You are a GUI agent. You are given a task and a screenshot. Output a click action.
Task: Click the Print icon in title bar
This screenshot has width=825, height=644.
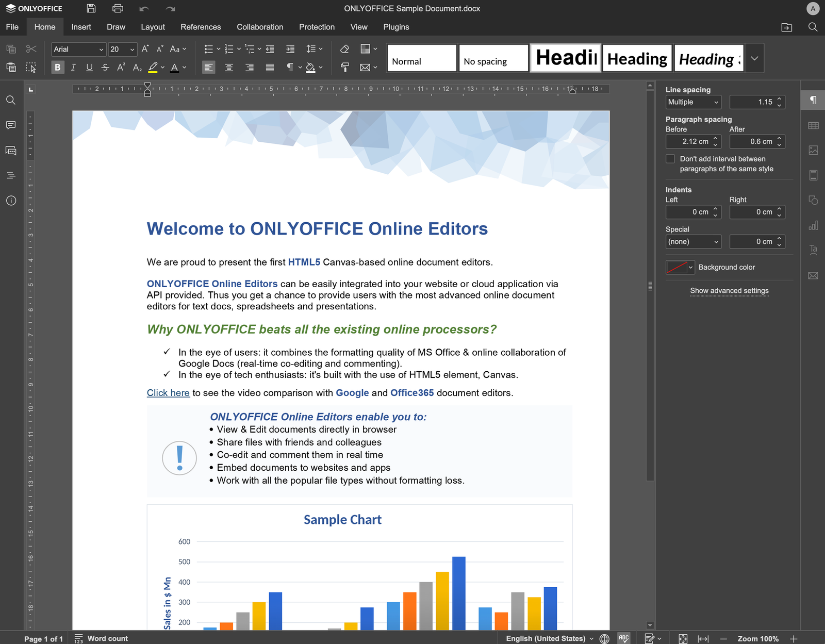(x=118, y=8)
